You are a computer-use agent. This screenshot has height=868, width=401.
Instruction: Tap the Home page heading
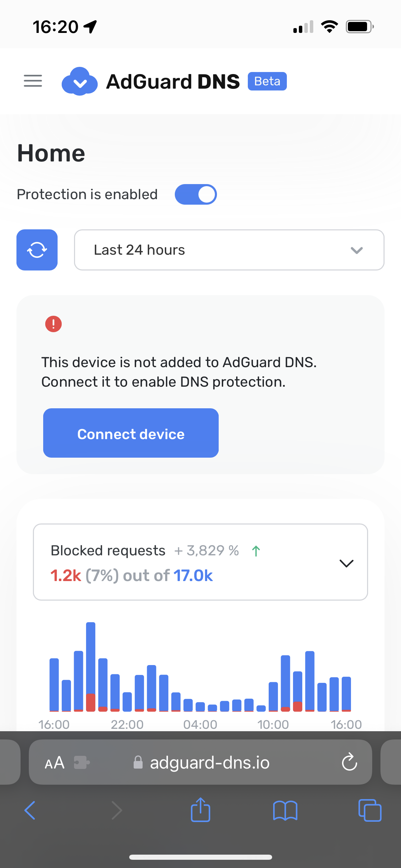[x=51, y=153]
